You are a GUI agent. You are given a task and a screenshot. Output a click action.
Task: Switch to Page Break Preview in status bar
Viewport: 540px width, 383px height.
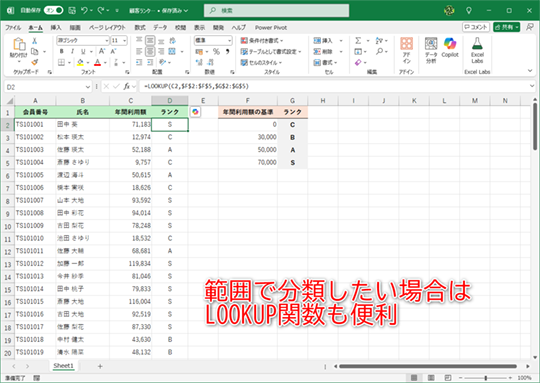click(448, 378)
